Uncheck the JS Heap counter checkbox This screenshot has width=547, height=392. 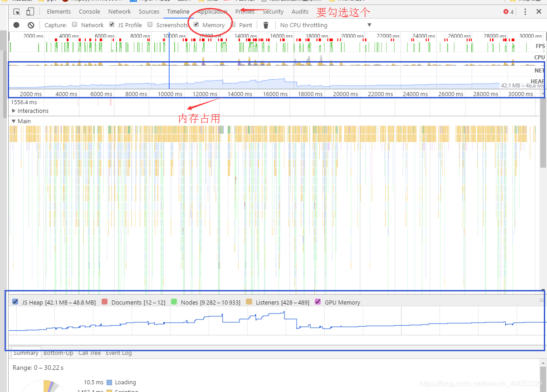[x=15, y=302]
